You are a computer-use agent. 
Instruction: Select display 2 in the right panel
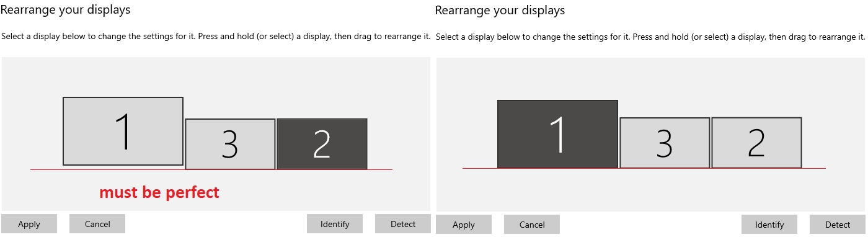pyautogui.click(x=756, y=142)
